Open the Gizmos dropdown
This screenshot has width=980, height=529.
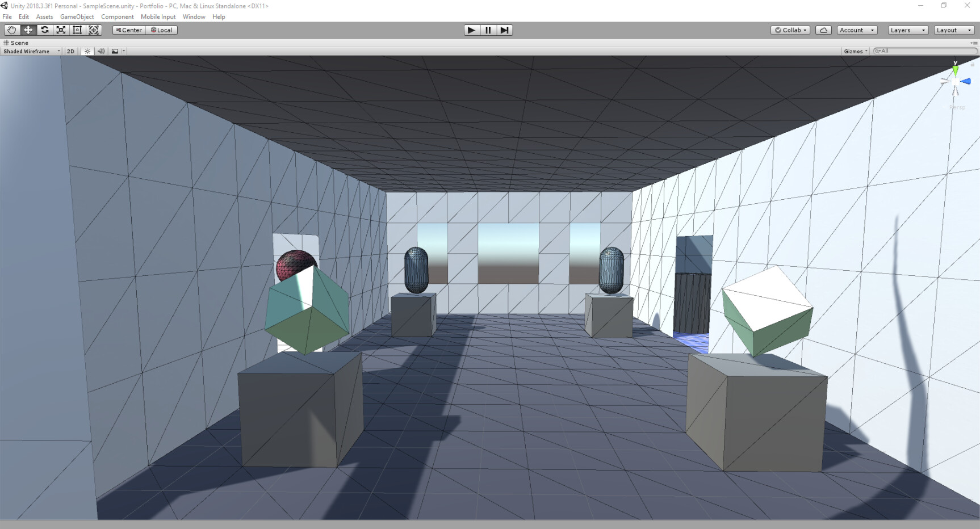point(855,51)
